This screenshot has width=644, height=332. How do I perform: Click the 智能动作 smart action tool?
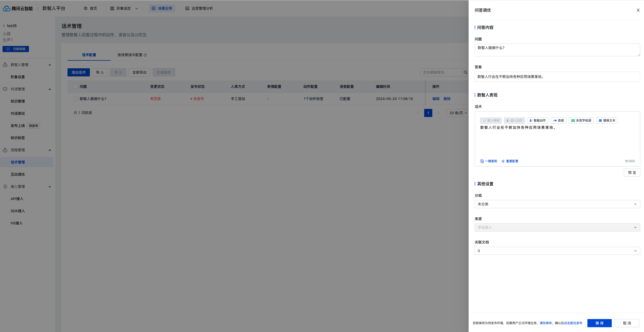pos(538,121)
